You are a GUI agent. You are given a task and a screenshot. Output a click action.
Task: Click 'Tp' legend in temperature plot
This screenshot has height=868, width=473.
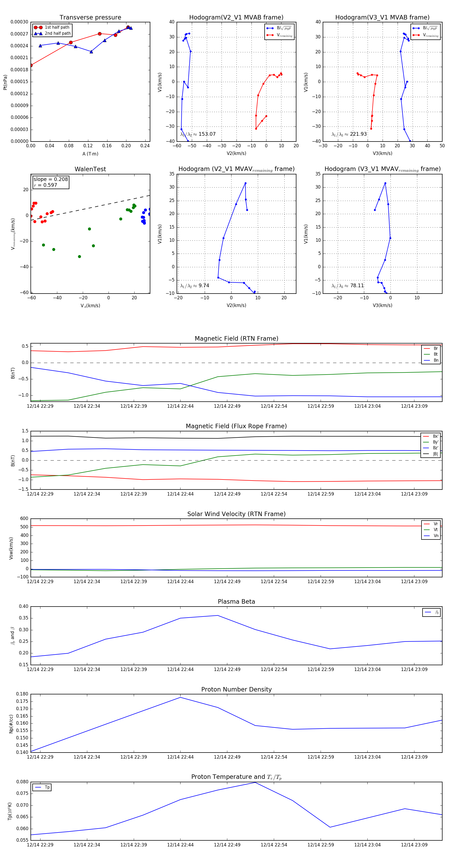coord(42,788)
